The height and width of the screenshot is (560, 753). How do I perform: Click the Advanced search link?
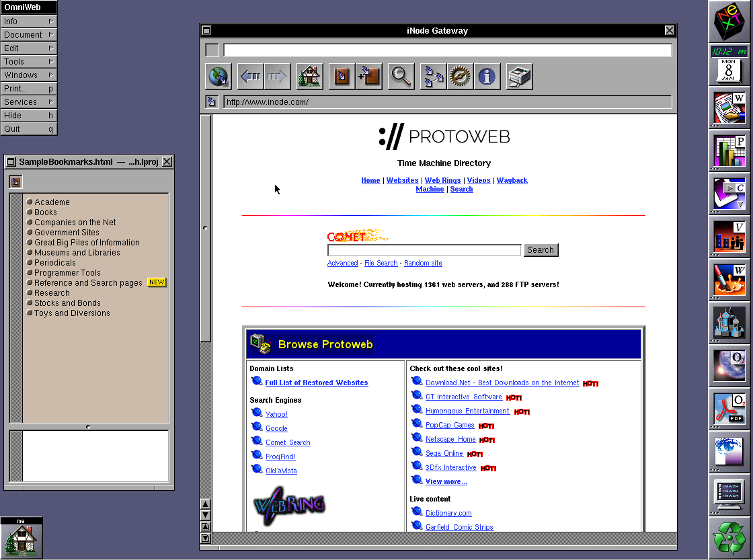pos(342,263)
